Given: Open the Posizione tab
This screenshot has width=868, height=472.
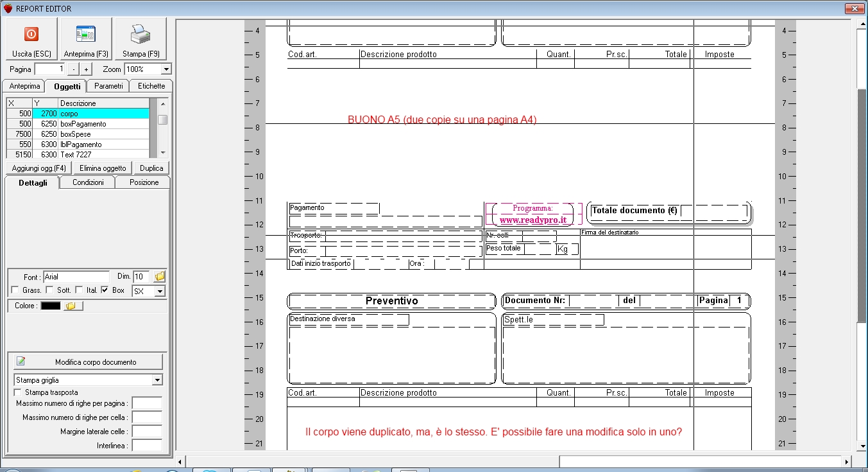Looking at the screenshot, I should (x=144, y=182).
